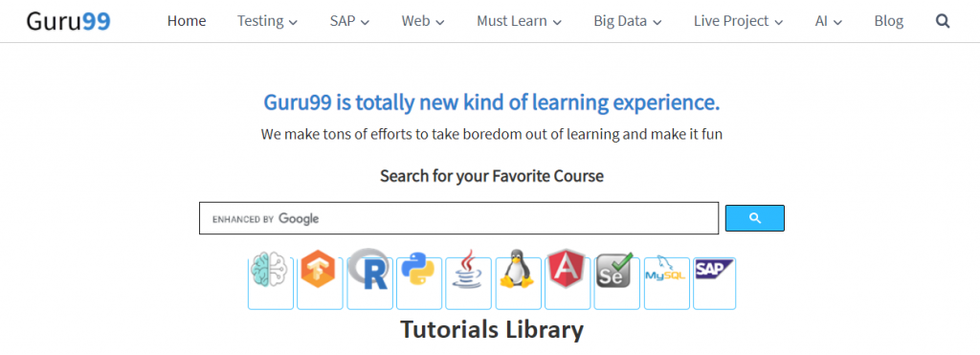980x355 pixels.
Task: Go to the Home menu item
Action: (x=187, y=21)
